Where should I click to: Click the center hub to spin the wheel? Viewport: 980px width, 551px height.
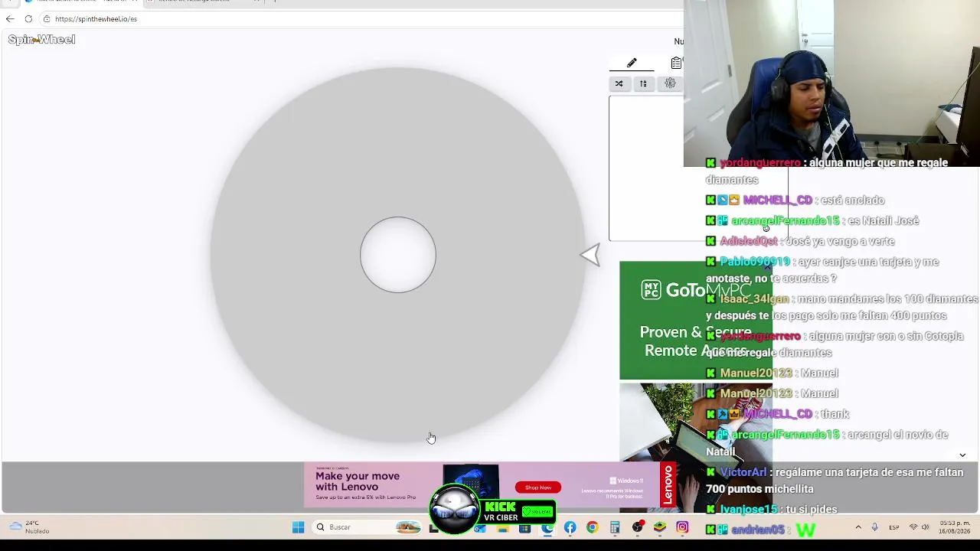pyautogui.click(x=398, y=255)
